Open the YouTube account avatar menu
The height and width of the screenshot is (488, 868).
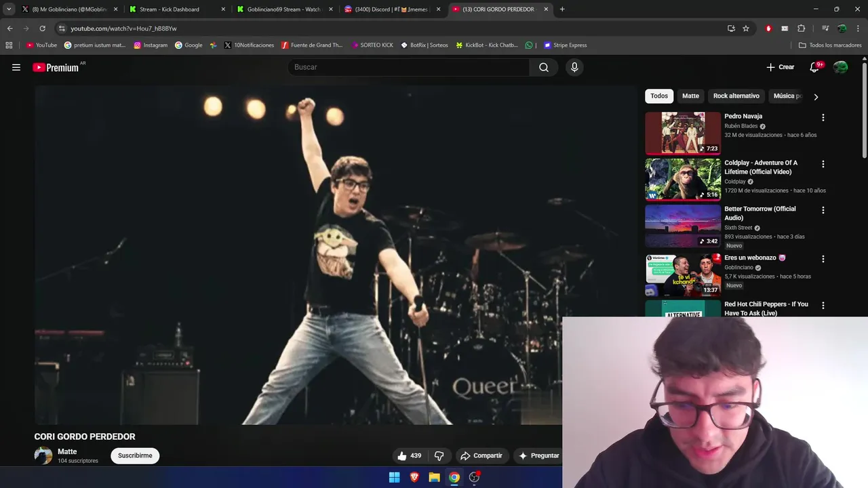point(841,67)
